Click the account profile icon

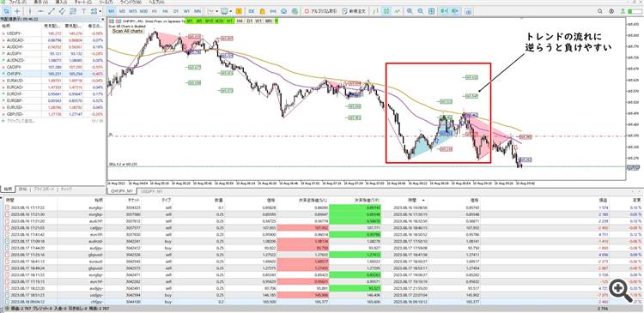(x=611, y=11)
